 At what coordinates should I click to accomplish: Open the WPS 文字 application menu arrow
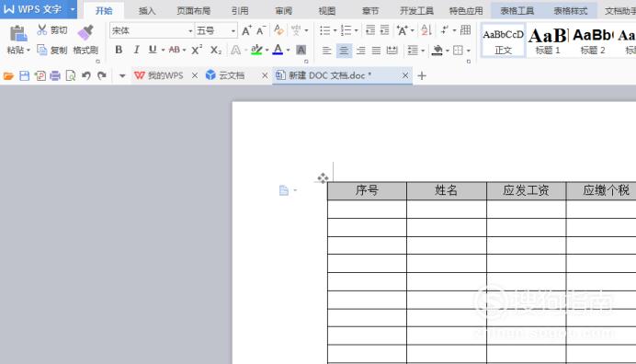(73, 9)
